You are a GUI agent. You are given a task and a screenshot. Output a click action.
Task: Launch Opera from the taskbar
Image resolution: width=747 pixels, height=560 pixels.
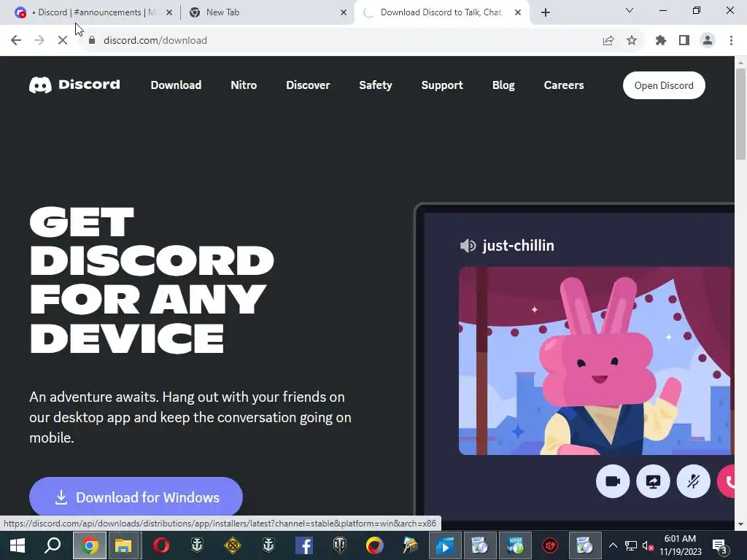pos(160,545)
